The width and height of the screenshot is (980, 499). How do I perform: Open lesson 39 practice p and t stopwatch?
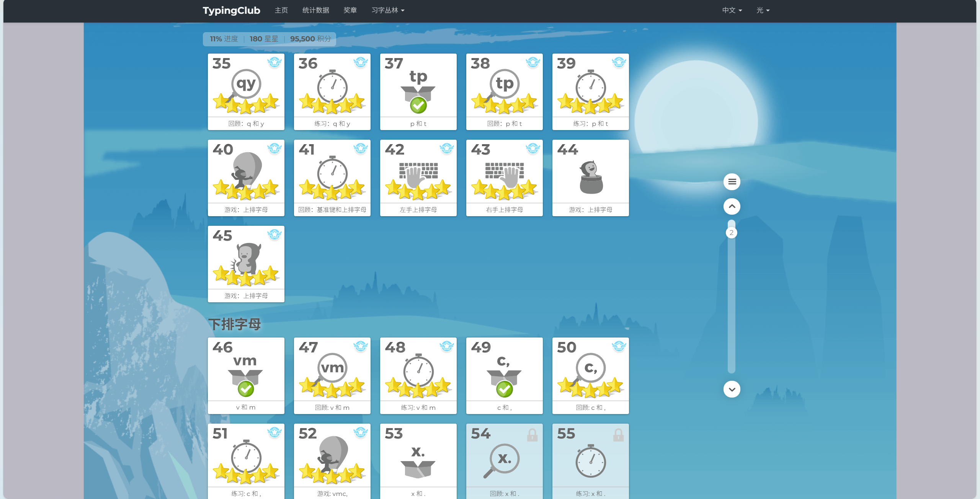(590, 92)
